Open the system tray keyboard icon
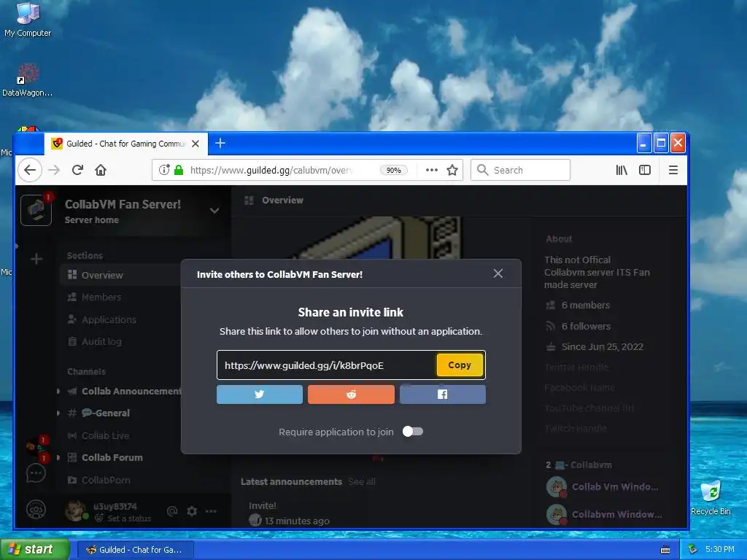The image size is (747, 560). pyautogui.click(x=665, y=550)
